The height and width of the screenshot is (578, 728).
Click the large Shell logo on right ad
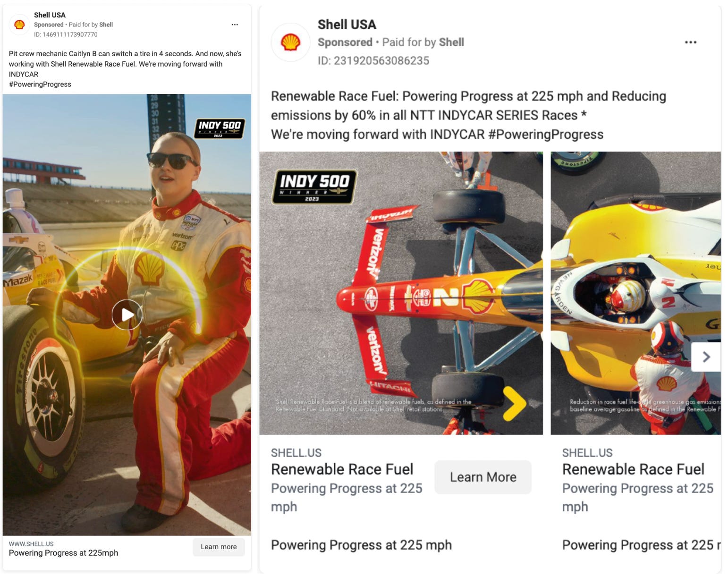[290, 42]
